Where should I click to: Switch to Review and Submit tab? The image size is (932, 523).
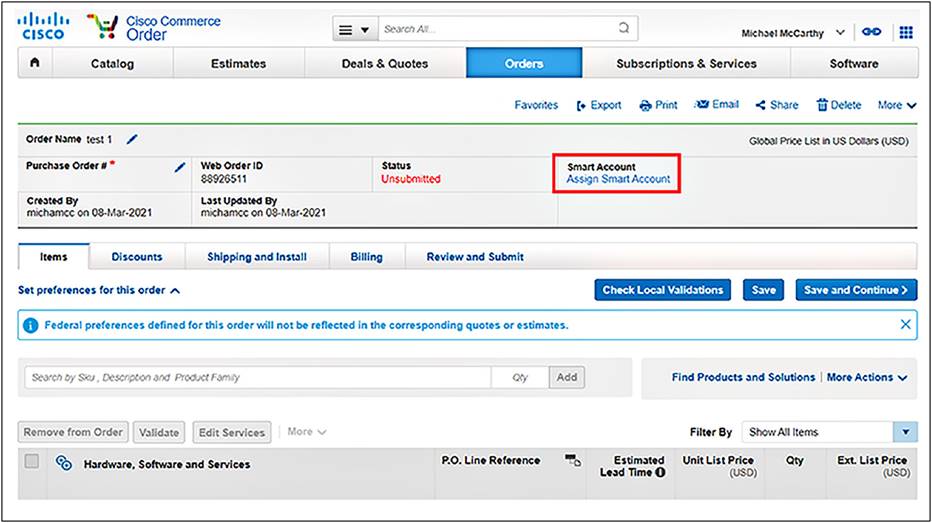pos(475,257)
